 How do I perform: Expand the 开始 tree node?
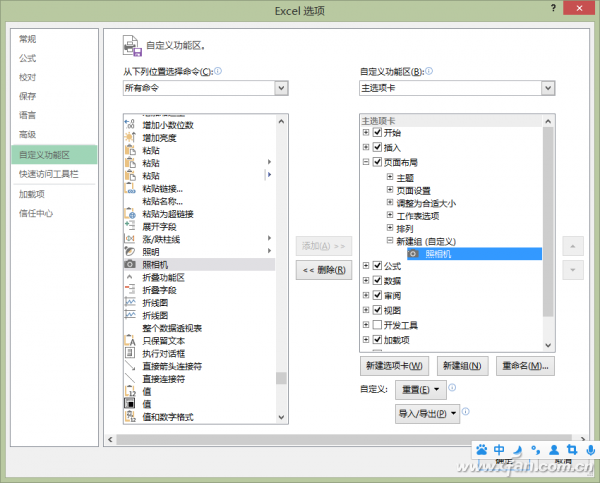tap(366, 132)
